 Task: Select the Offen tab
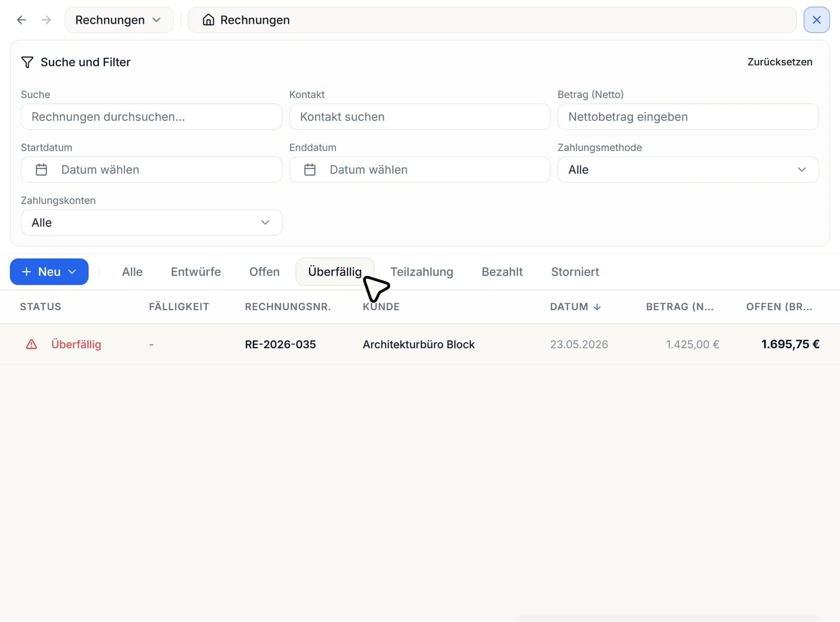[265, 272]
